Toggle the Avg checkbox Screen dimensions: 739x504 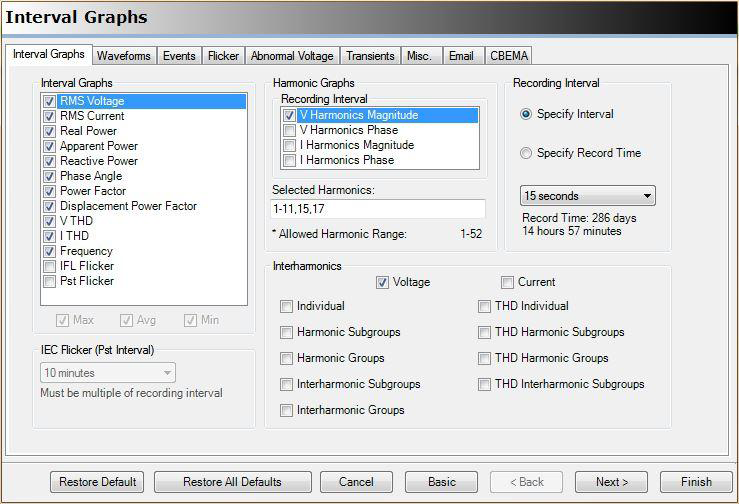126,321
